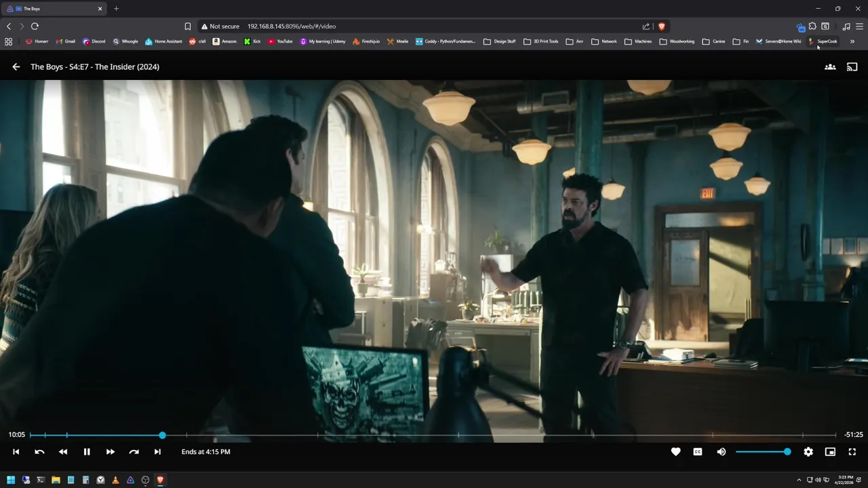Pause the video playback
Screen dimensions: 868x488
coord(87,451)
